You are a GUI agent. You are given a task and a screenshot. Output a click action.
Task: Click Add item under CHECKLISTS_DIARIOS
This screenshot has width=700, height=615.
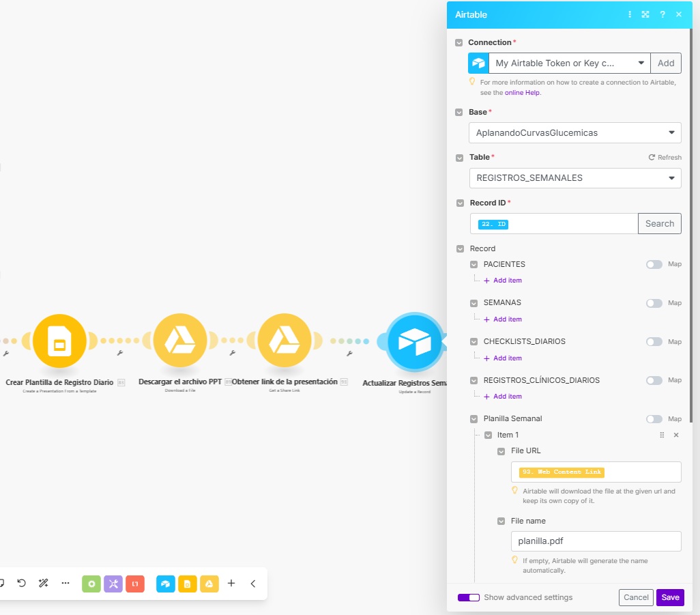(503, 358)
